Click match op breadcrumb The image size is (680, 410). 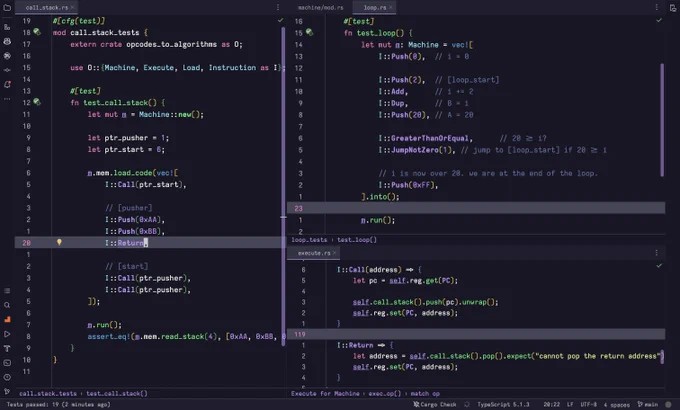(x=425, y=394)
